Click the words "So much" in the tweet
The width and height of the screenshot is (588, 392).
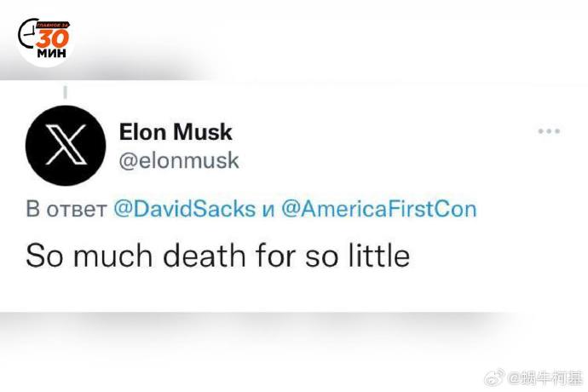tap(78, 255)
